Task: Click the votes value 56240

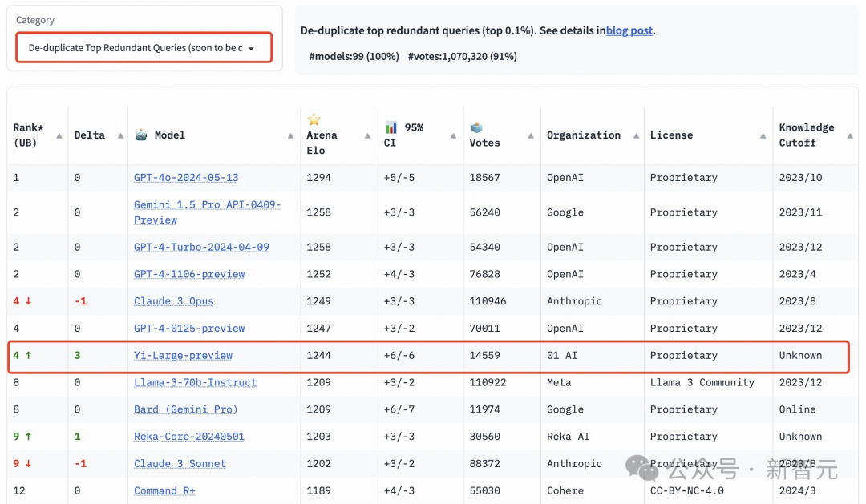Action: pos(484,212)
